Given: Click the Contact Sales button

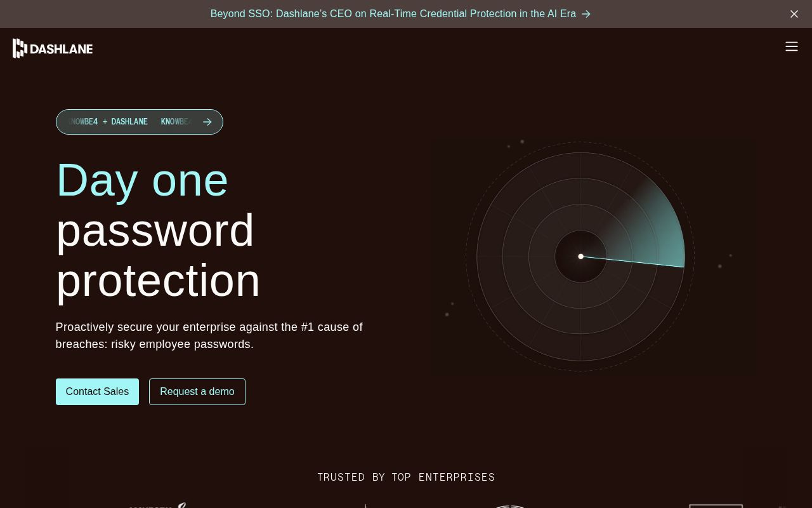Looking at the screenshot, I should [97, 392].
